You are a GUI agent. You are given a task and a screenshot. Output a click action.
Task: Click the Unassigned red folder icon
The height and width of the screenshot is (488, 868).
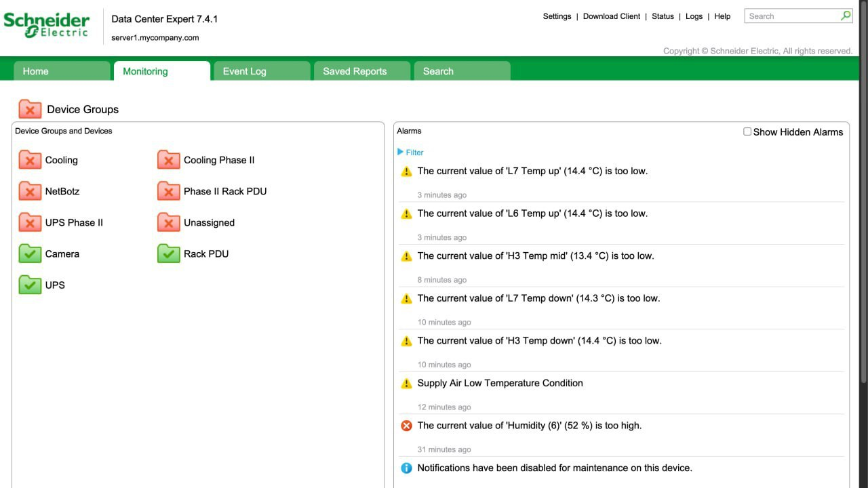(x=168, y=222)
